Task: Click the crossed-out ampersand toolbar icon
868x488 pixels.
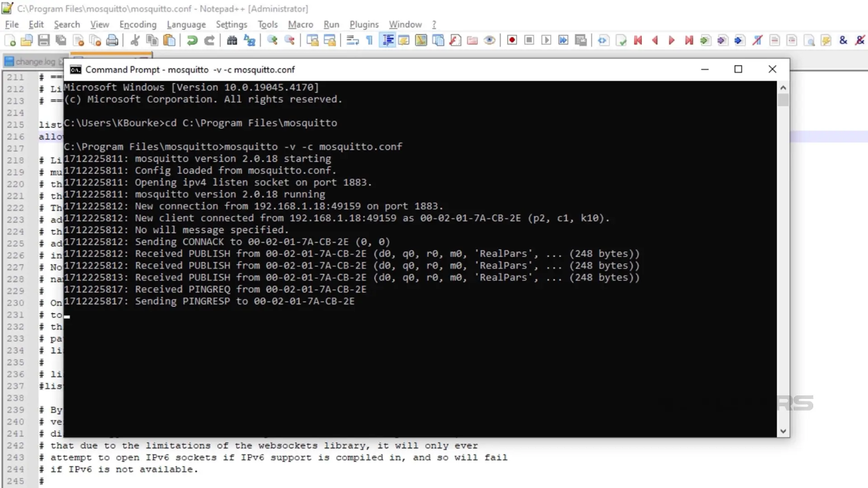Action: point(860,41)
